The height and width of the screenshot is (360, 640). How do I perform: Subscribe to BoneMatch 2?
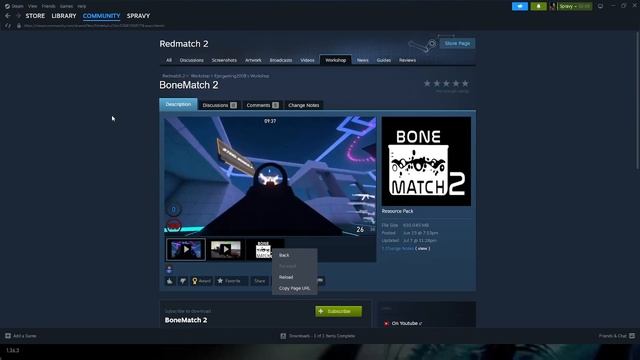(x=338, y=311)
